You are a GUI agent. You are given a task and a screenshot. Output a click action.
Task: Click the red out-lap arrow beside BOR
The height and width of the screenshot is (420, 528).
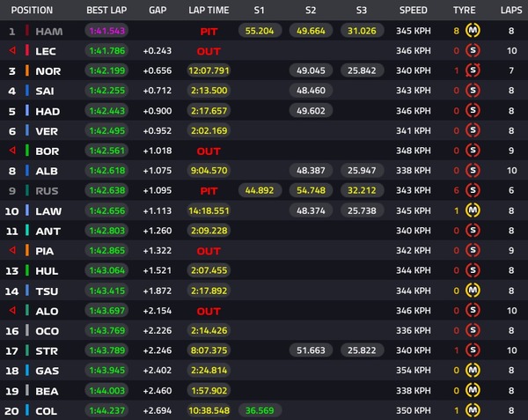coord(12,151)
